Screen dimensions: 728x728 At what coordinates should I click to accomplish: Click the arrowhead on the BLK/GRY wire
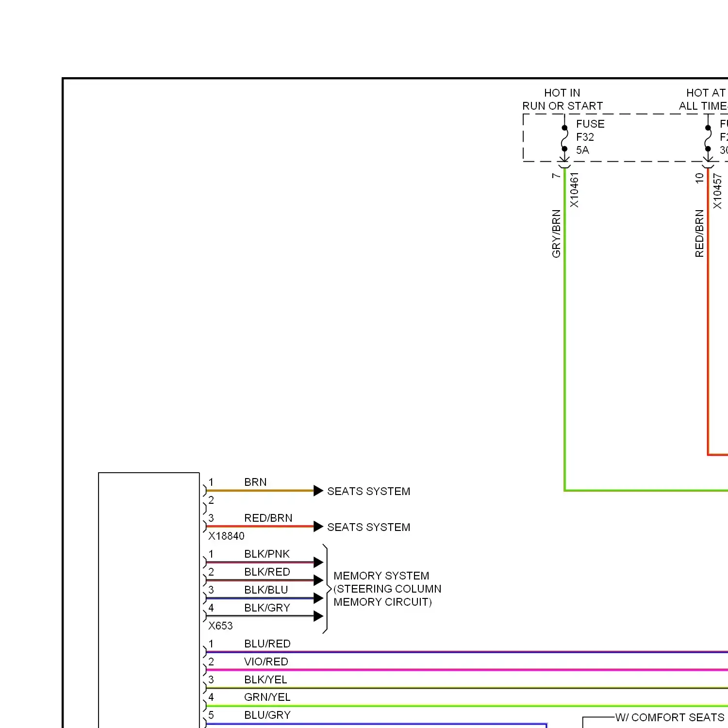[x=318, y=616]
